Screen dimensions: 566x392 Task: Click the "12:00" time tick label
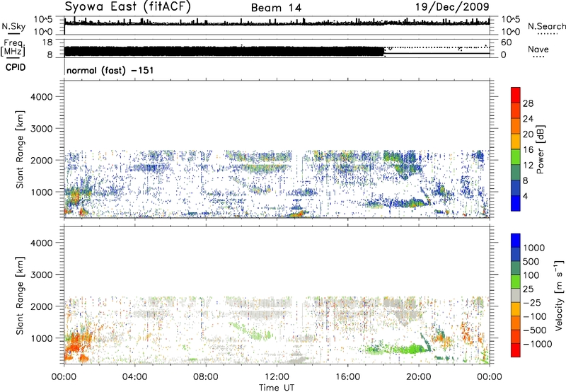point(277,377)
